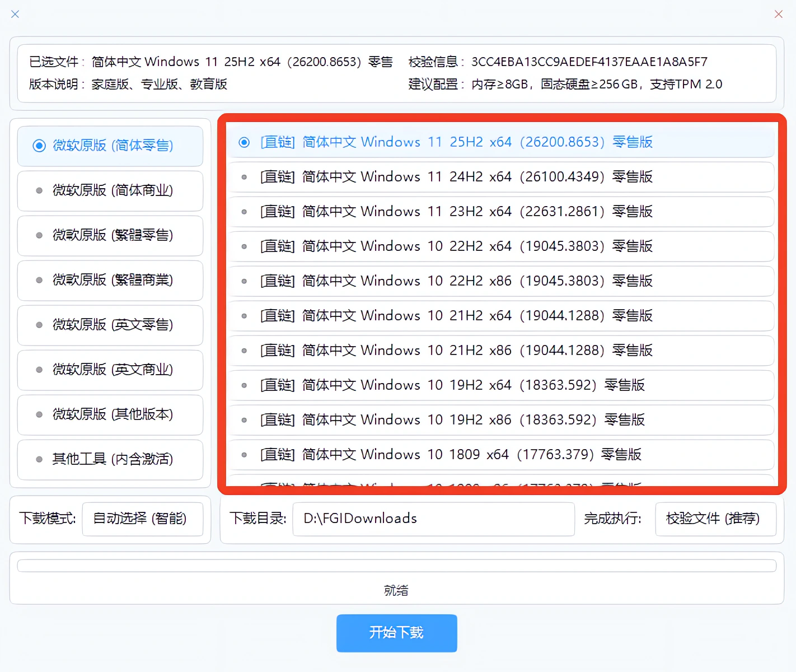Screen dimensions: 796x672
Task: Choose Windows 10 22H2 x64 (19045.3803) 零售版
Action: [x=501, y=246]
